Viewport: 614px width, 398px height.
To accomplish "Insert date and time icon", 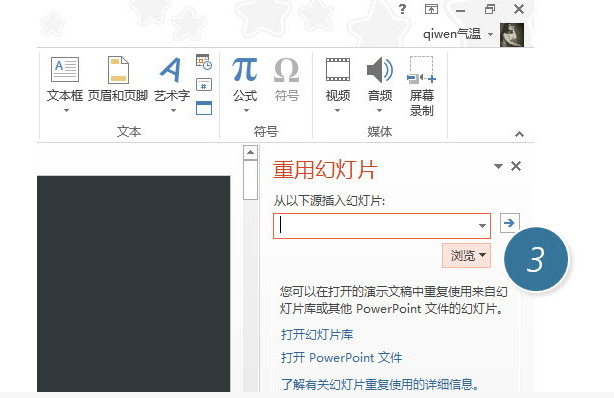I will [x=204, y=62].
